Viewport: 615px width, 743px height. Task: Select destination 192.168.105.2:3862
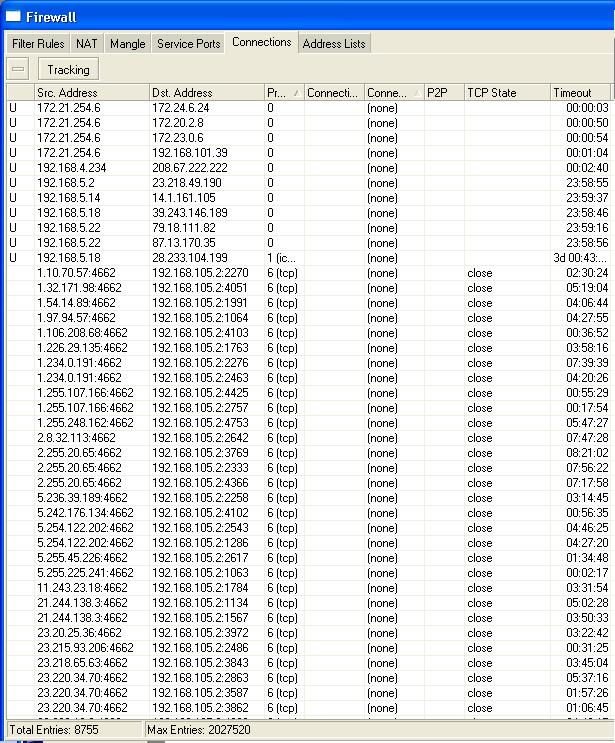(x=200, y=708)
